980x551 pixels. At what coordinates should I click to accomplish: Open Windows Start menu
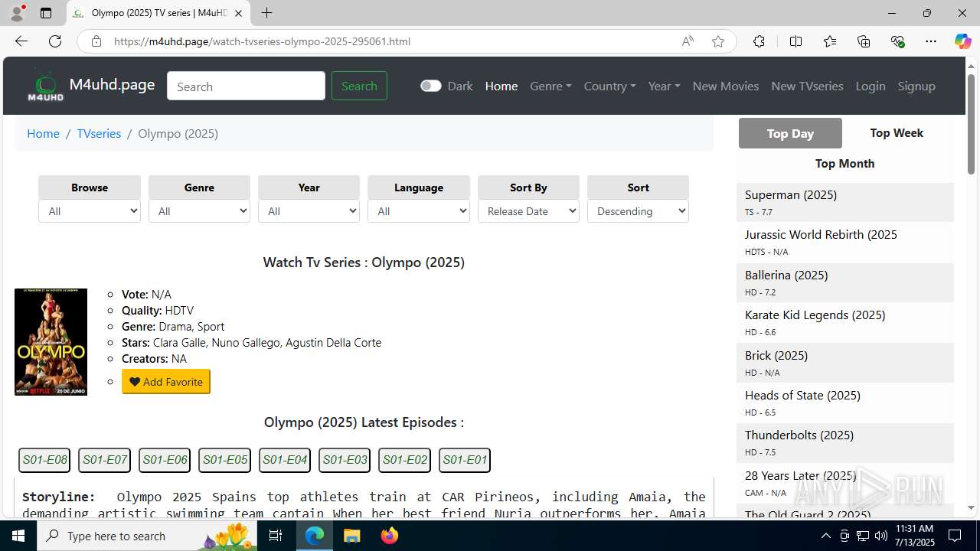18,536
